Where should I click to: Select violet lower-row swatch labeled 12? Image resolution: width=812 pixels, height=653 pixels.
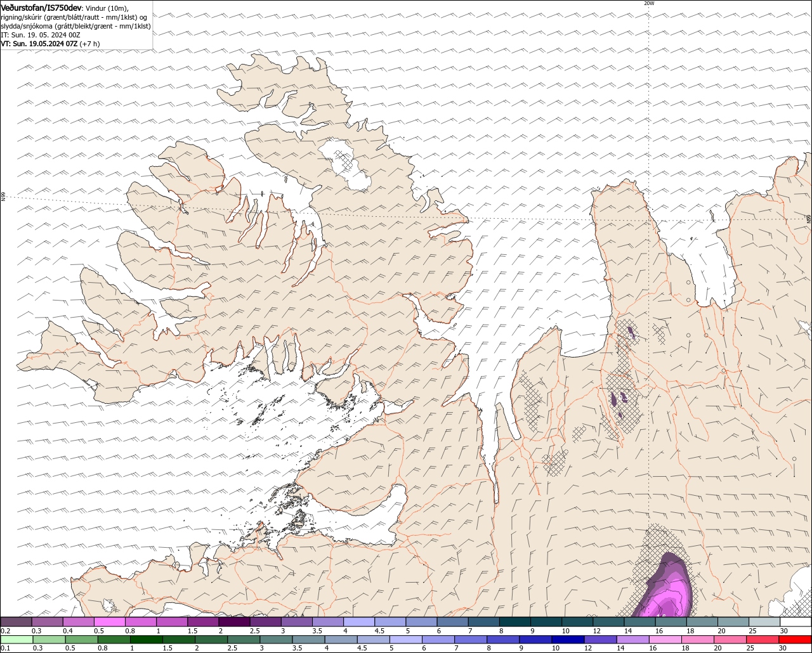[601, 640]
